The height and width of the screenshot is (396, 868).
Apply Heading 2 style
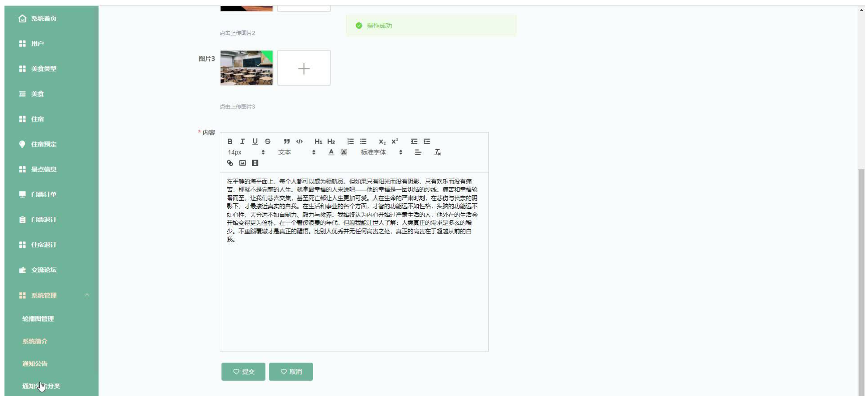[331, 142]
